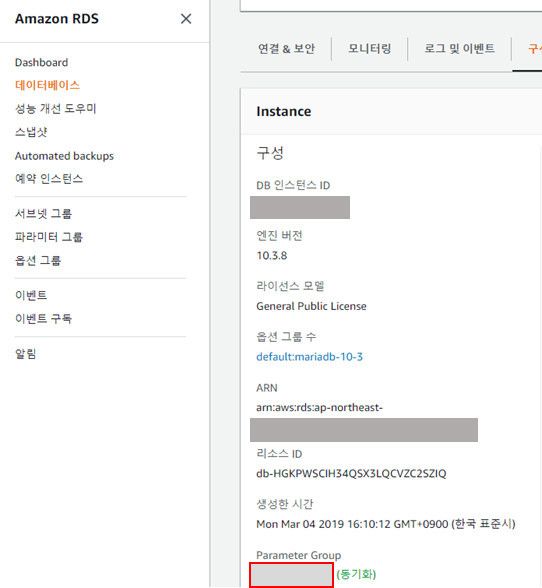Screen dimensions: 542x588
Task: Open 예약 인스턴스
Action: tap(49, 178)
